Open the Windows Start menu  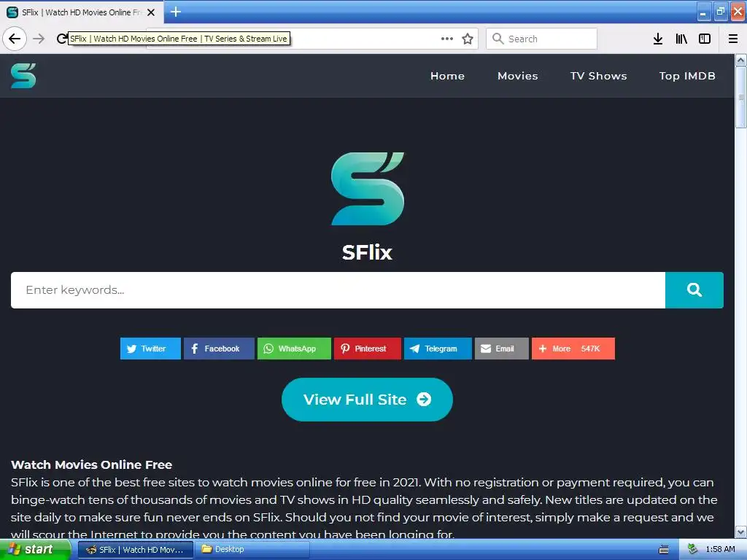coord(35,550)
